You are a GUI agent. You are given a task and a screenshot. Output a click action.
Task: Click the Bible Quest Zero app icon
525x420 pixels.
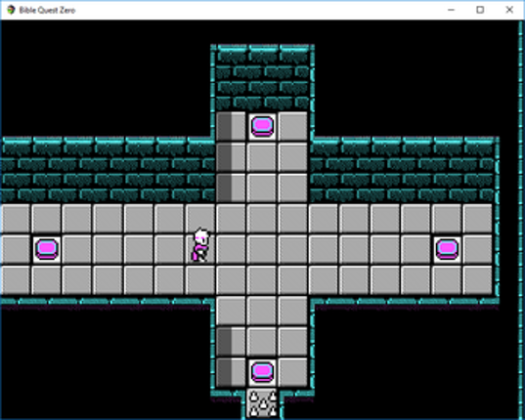tap(11, 10)
